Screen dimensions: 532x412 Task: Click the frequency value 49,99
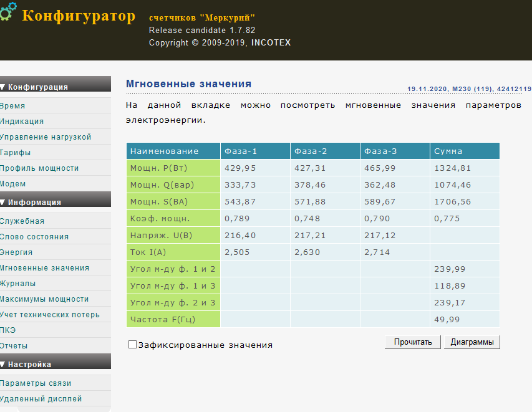click(x=447, y=319)
